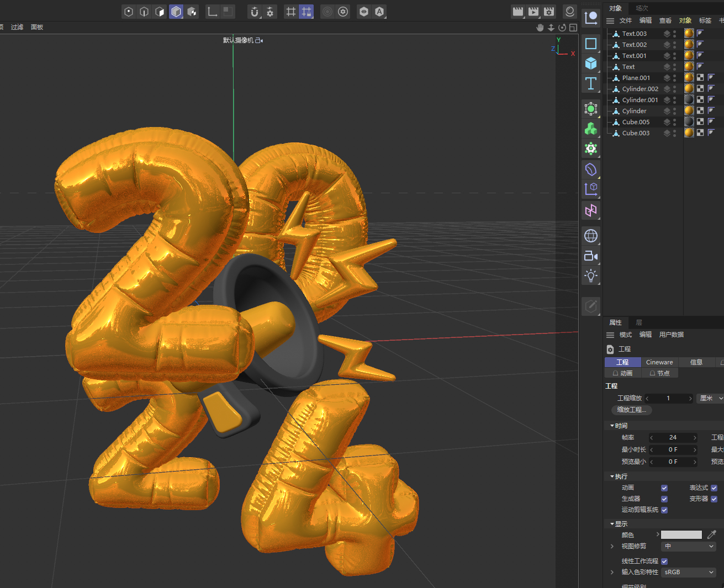Viewport: 724px width, 588px height.
Task: Click the viewport orbit rotate icon
Action: (562, 28)
